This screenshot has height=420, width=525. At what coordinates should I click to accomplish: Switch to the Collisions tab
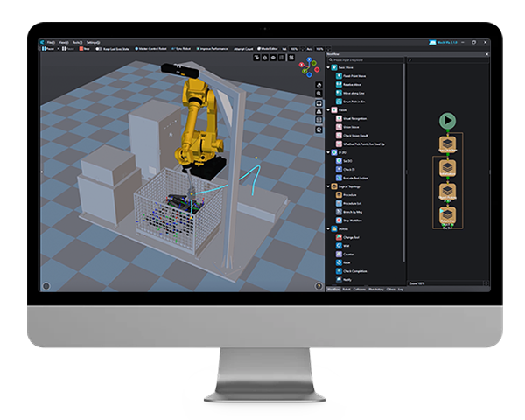[x=361, y=288]
